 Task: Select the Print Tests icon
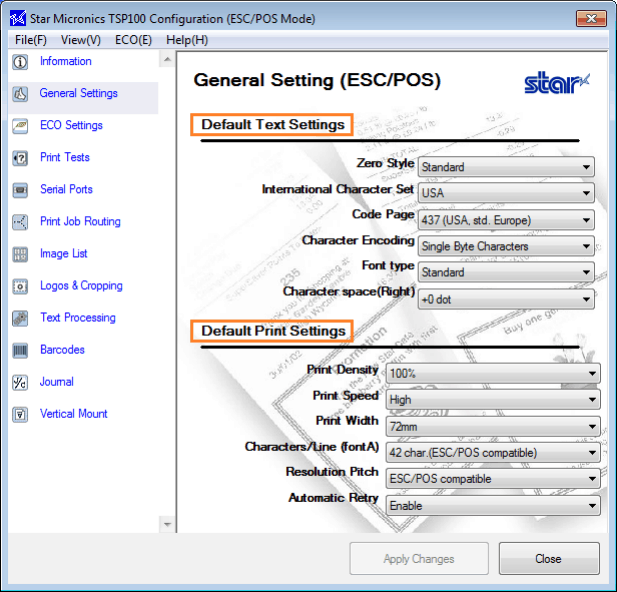click(19, 158)
